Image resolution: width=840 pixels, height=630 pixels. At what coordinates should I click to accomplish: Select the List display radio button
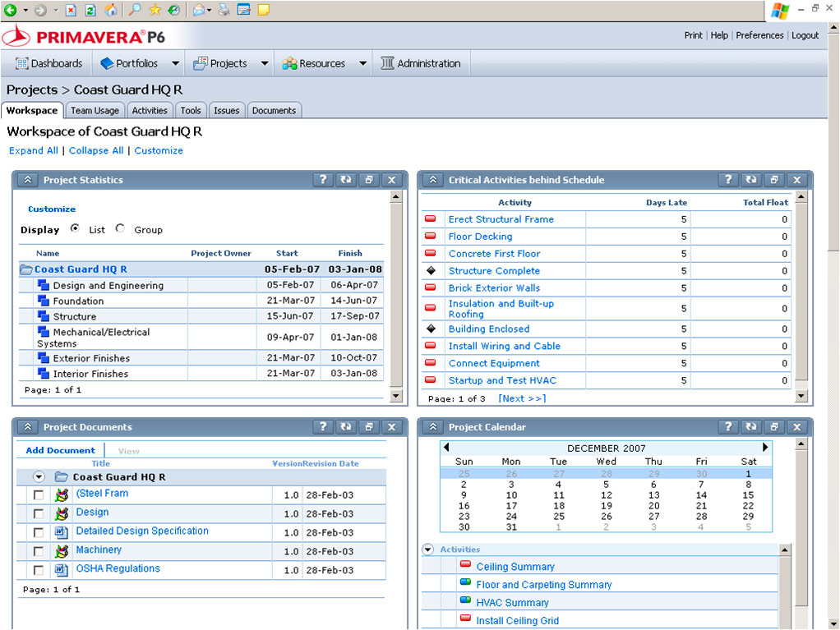tap(75, 228)
